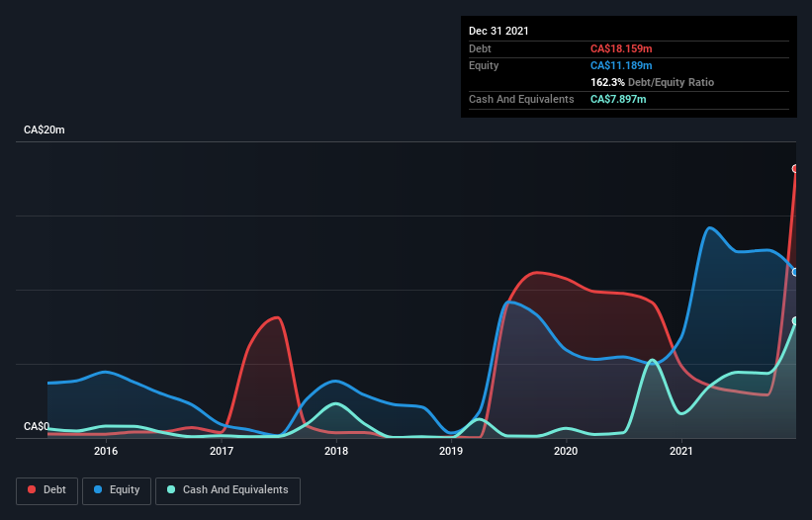Viewport: 812px width, 520px height.
Task: Toggle the Debt series legend button
Action: point(47,490)
